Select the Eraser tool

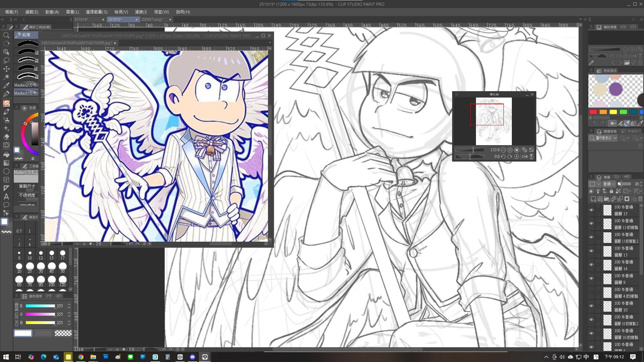coord(6,137)
